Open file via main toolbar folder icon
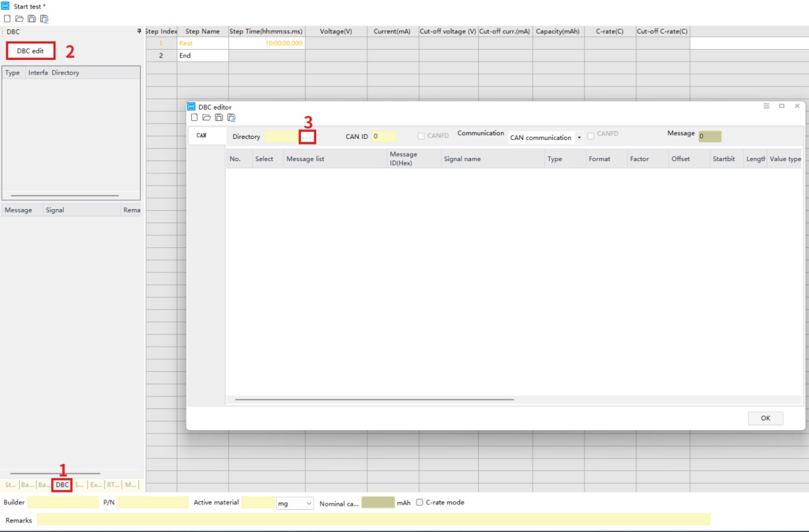This screenshot has height=532, width=809. (x=18, y=18)
